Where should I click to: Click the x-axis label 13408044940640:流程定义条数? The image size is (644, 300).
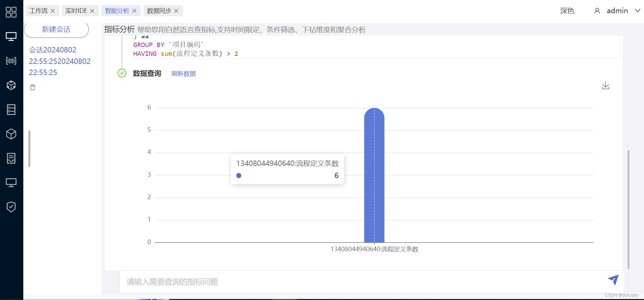(x=374, y=249)
